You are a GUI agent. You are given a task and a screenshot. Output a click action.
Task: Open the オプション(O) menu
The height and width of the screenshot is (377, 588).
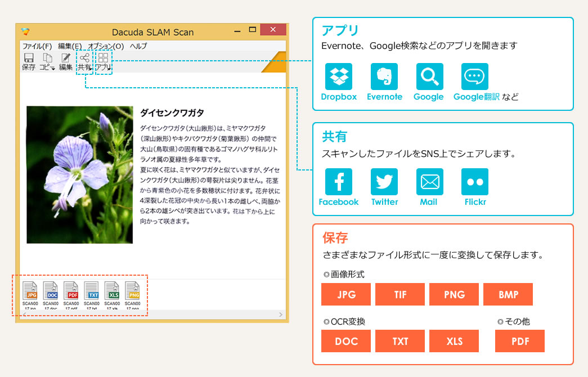click(106, 46)
